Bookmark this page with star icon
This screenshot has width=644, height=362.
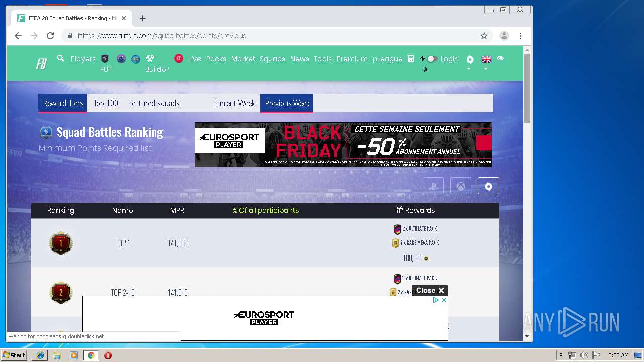point(484,36)
